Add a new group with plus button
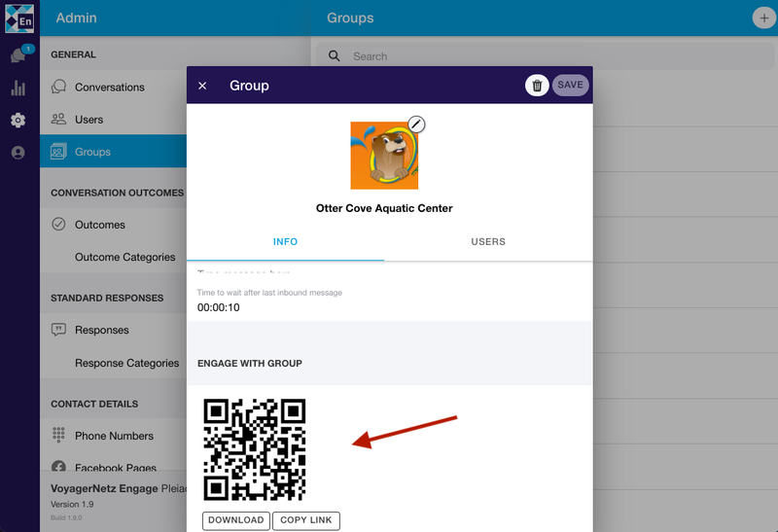Screen dimensions: 778x532 point(763,18)
